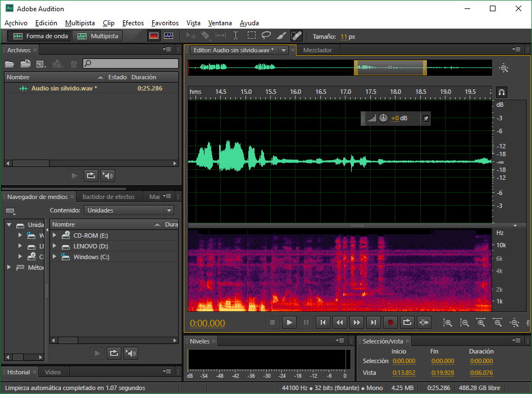Switch to Multipista view via toolbar button
This screenshot has height=394, width=532.
[98, 36]
